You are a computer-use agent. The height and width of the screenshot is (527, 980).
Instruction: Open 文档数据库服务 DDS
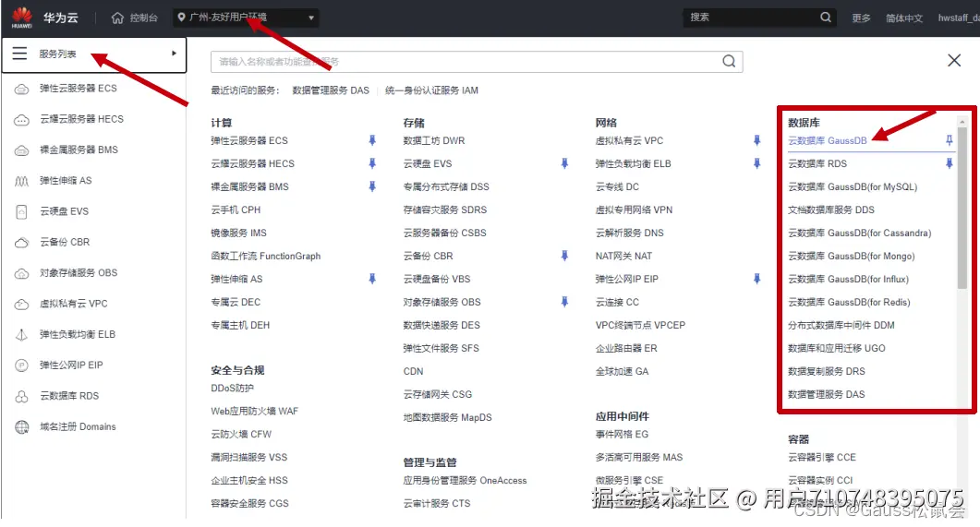(x=831, y=210)
